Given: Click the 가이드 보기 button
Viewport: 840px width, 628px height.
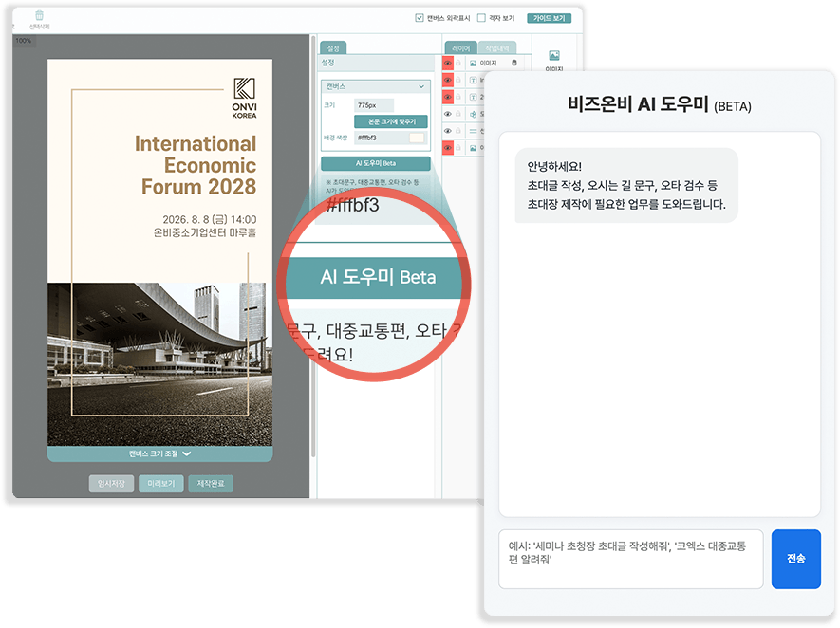Looking at the screenshot, I should point(550,18).
